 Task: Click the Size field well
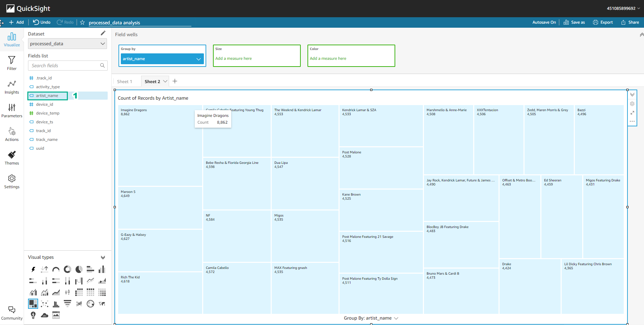[x=257, y=56]
